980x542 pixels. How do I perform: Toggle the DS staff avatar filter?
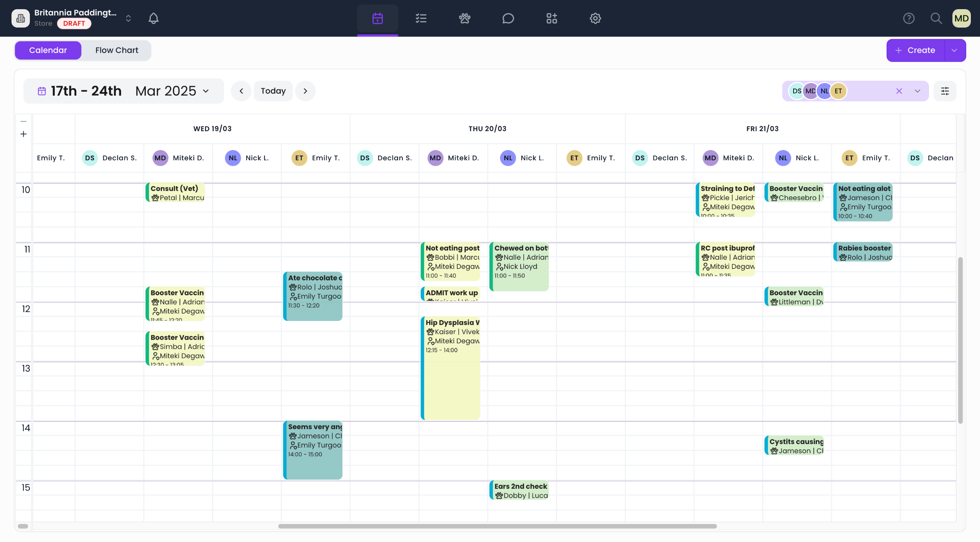click(x=797, y=91)
